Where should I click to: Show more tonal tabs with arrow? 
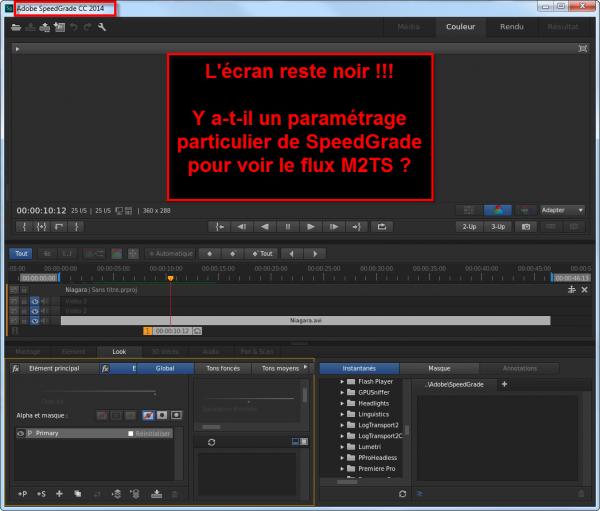point(305,367)
